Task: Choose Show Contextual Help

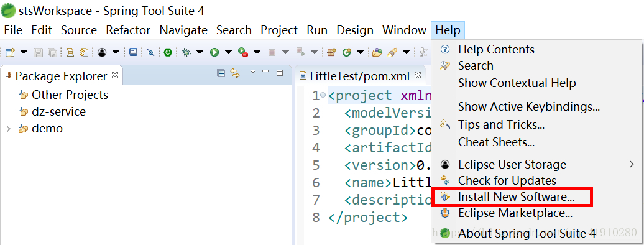Action: [536, 83]
